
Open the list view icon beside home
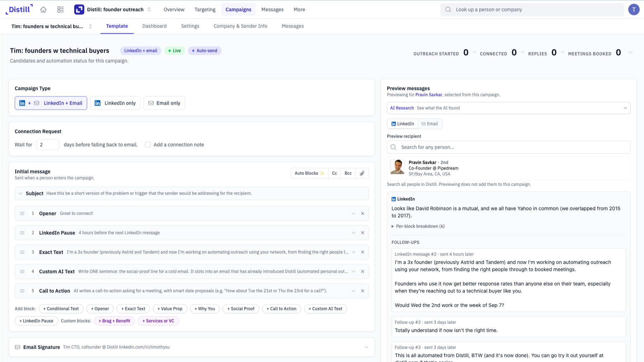click(x=61, y=10)
